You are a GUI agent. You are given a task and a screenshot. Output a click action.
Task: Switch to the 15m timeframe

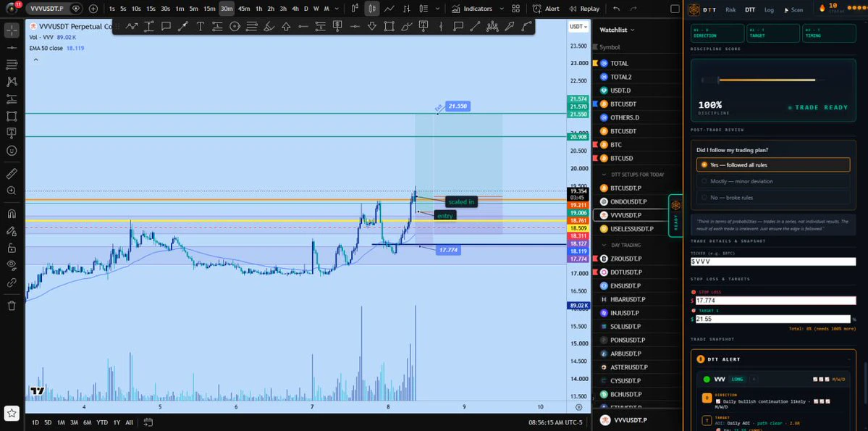pyautogui.click(x=209, y=9)
